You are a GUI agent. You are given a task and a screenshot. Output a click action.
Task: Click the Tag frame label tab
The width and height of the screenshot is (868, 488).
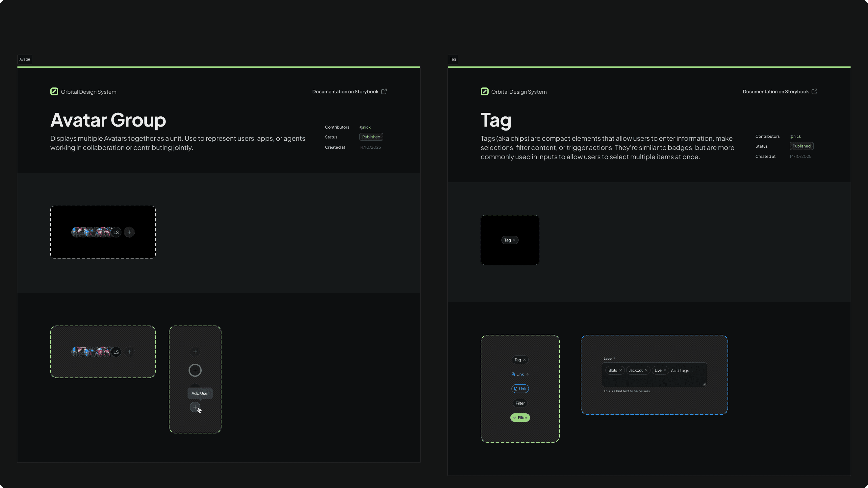point(452,59)
